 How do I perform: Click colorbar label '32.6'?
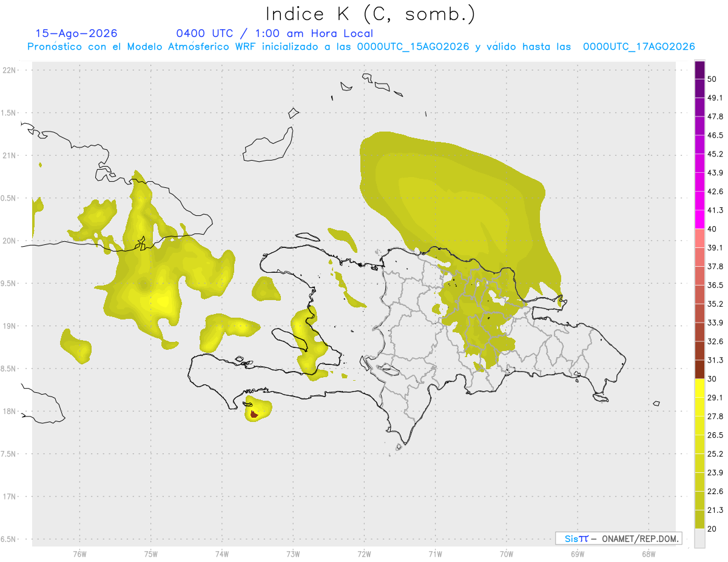point(715,341)
